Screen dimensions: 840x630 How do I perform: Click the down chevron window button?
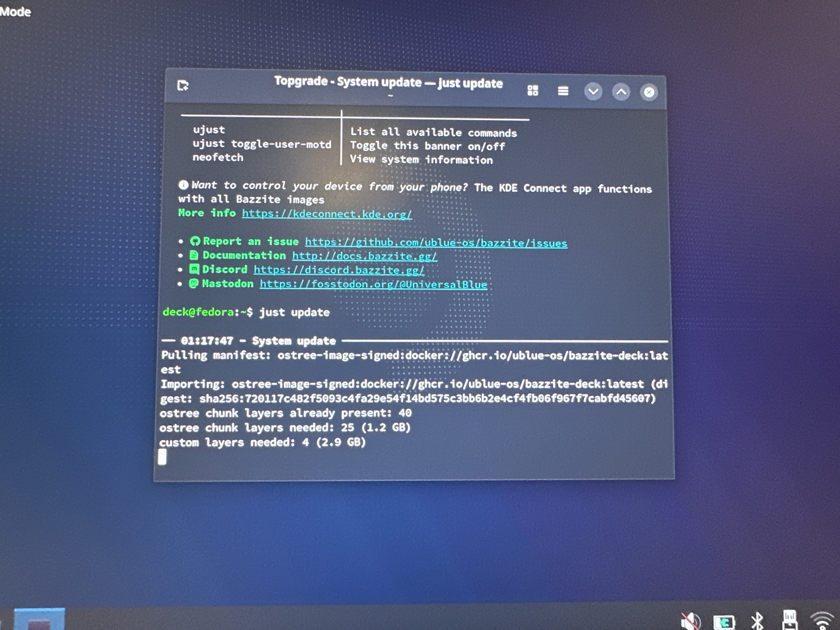tap(593, 91)
